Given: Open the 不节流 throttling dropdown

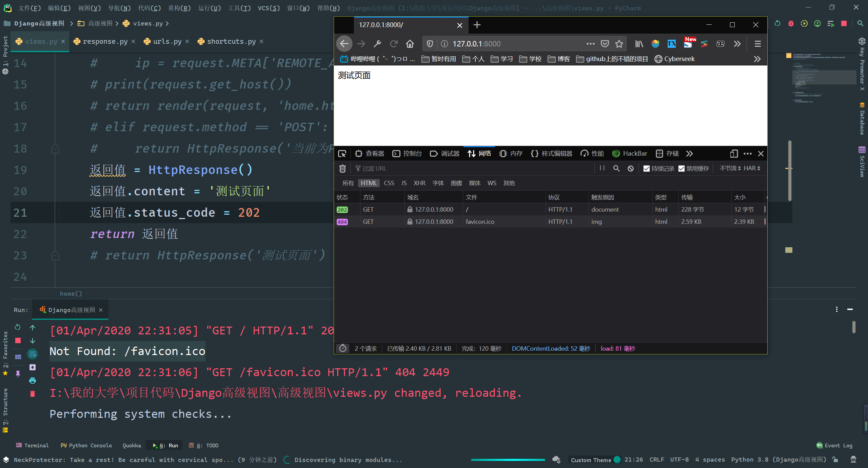Looking at the screenshot, I should point(730,168).
